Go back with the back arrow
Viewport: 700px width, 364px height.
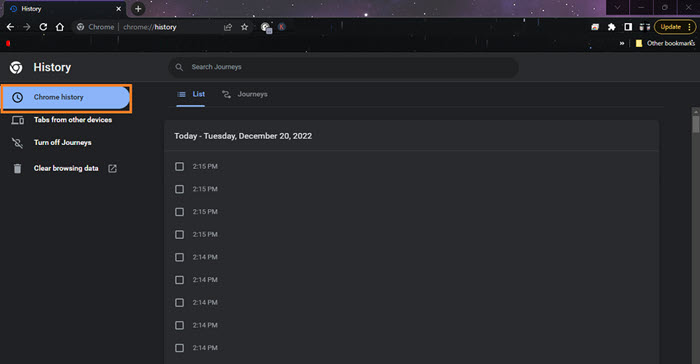click(x=10, y=27)
